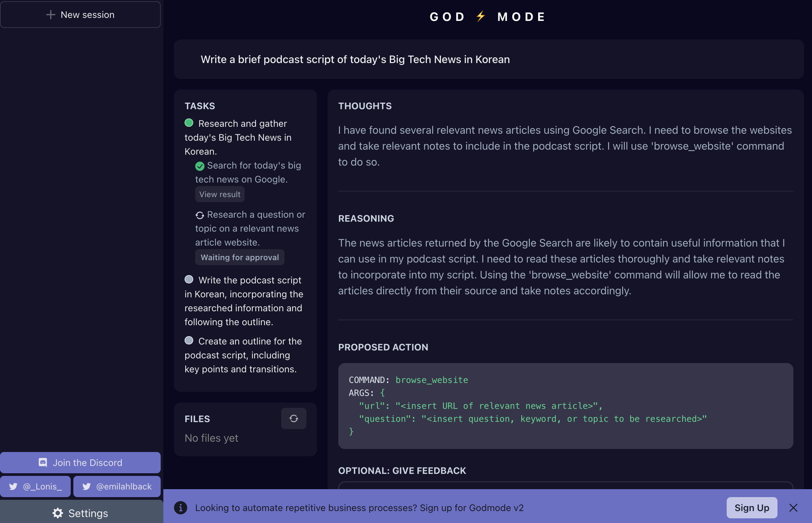Image resolution: width=812 pixels, height=523 pixels.
Task: Click the plus icon for New session
Action: pos(50,15)
